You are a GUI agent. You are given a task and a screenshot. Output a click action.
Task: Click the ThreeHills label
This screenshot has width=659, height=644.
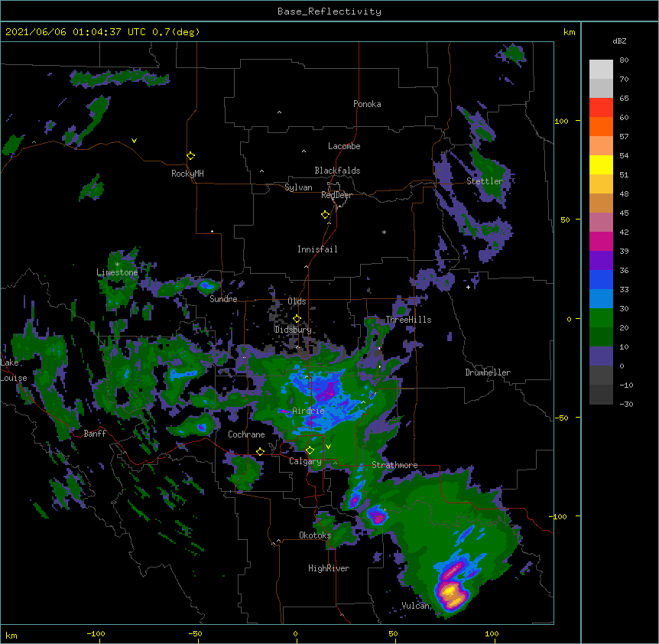pos(408,320)
